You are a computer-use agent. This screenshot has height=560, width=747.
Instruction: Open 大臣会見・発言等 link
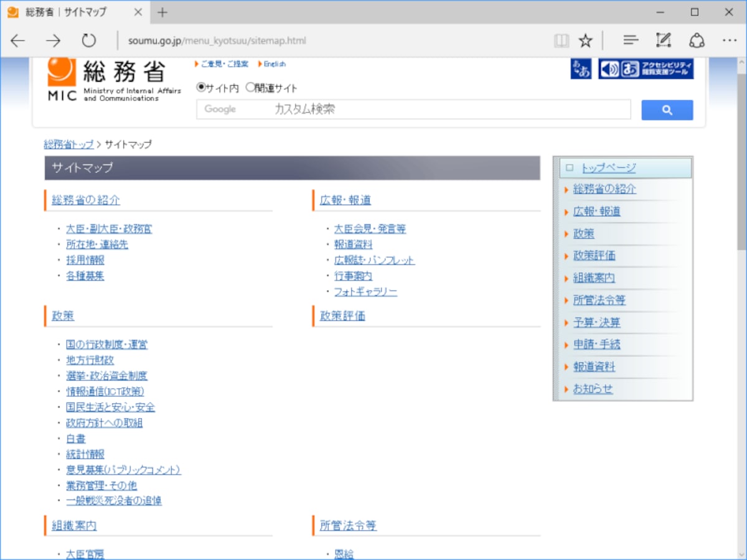[370, 229]
